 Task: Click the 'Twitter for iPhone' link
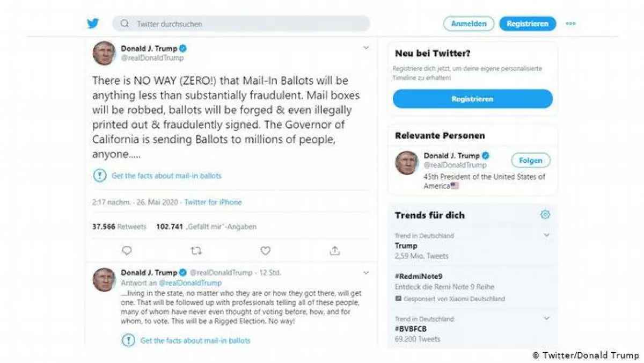[213, 202]
